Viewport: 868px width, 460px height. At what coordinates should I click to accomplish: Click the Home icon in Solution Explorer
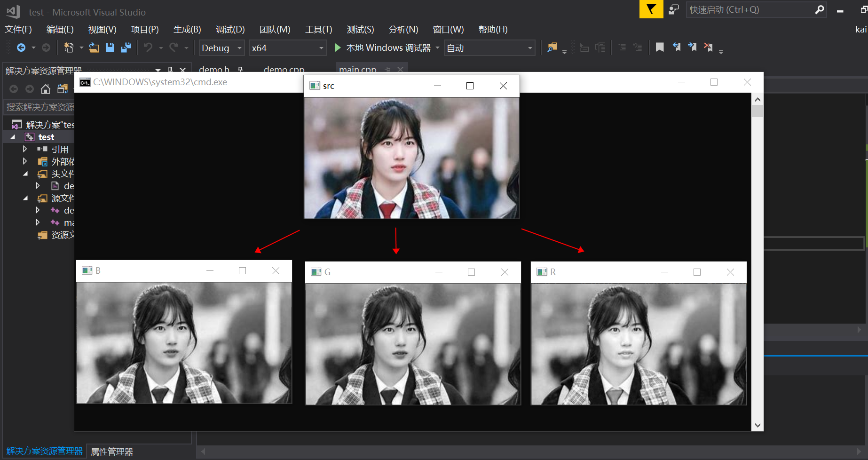(x=45, y=89)
